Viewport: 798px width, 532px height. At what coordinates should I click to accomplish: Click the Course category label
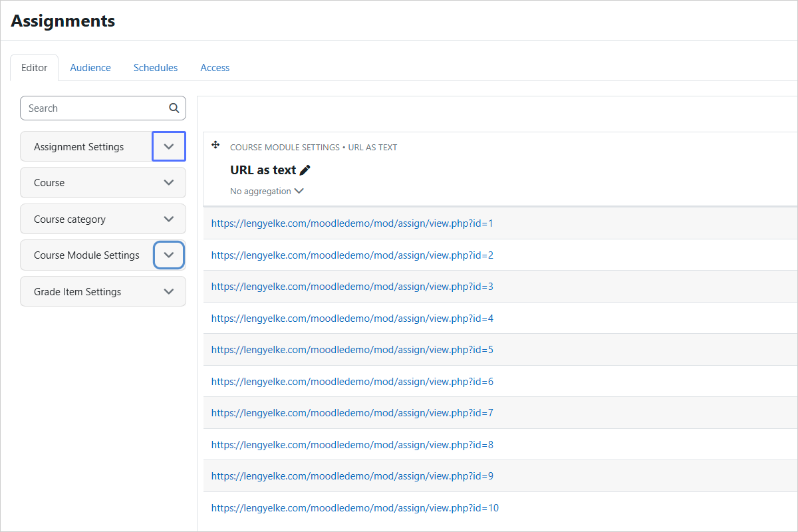tap(70, 219)
